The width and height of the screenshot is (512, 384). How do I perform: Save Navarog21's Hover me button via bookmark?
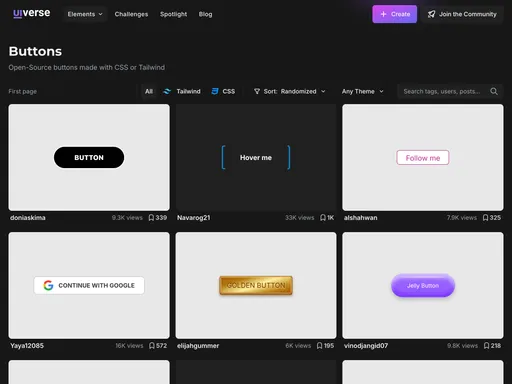[323, 218]
